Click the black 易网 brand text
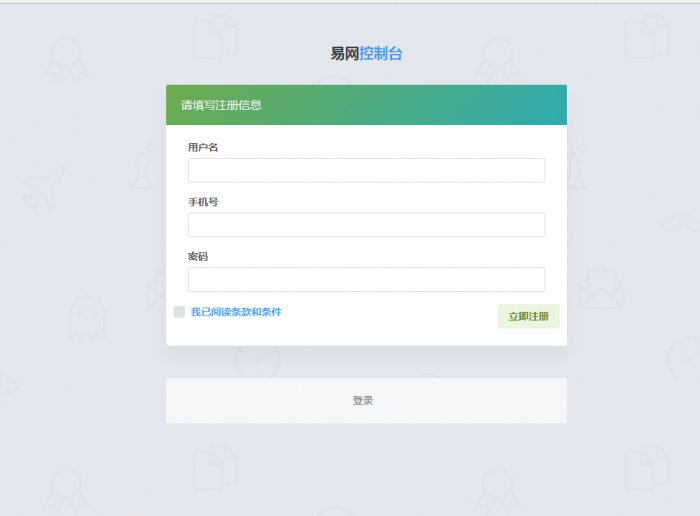Screen dimensions: 700x516 pos(345,54)
